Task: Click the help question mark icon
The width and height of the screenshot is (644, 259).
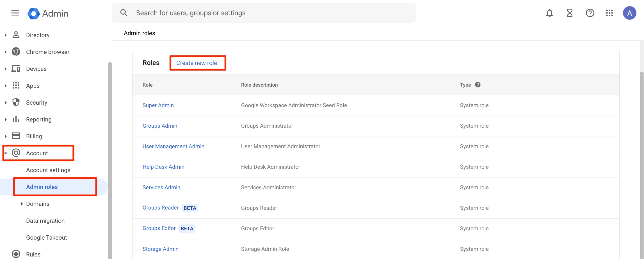Action: (590, 13)
